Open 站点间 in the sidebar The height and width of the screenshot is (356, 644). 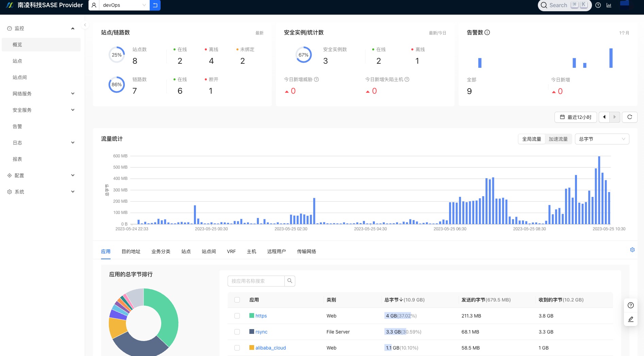(41, 77)
